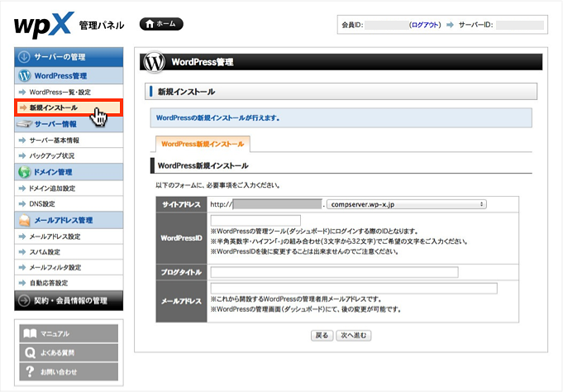This screenshot has width=563, height=392.
Task: Click the down-arrow icon beside サーバーの管理
Action: point(24,57)
